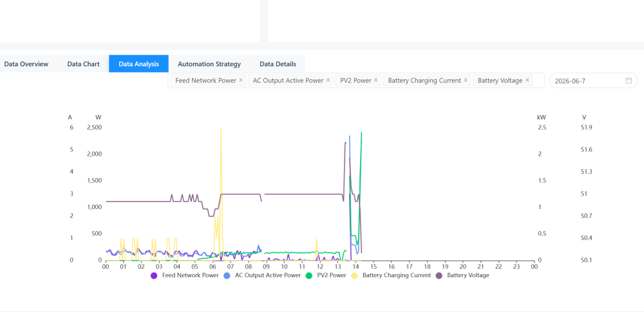Click the 14 hour label on x-axis
This screenshot has width=644, height=312.
[355, 267]
